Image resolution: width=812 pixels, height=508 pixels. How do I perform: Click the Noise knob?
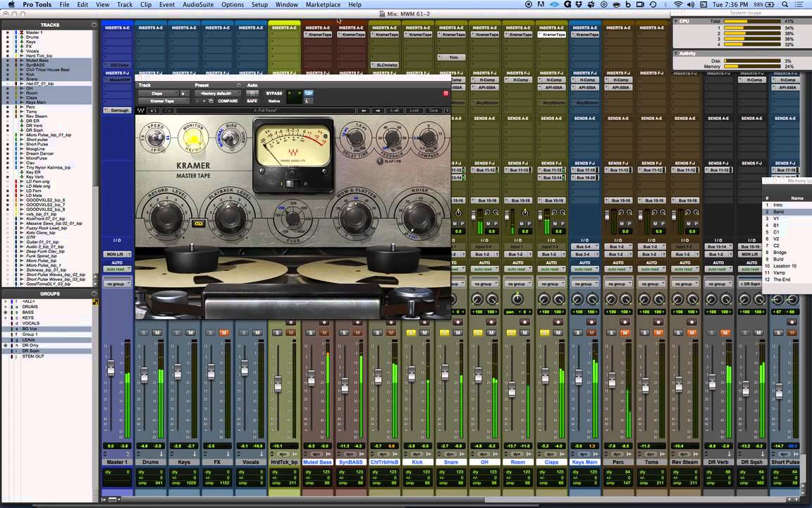pyautogui.click(x=419, y=217)
